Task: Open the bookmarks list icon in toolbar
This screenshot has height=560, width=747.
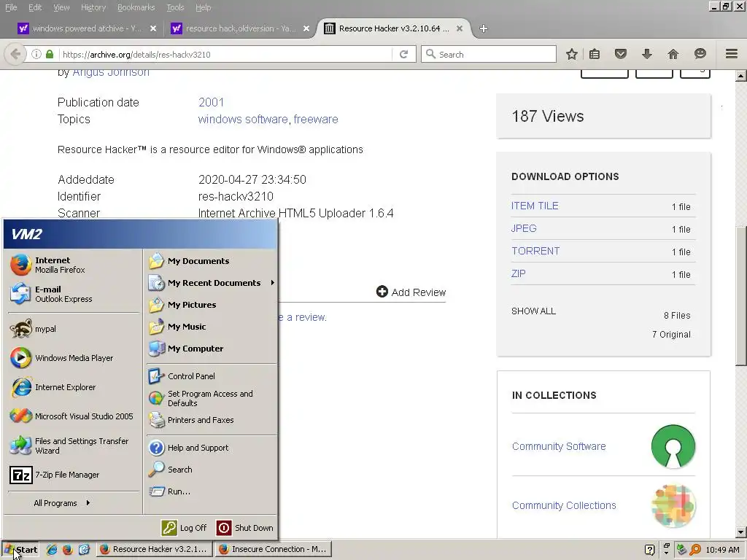Action: pos(594,54)
